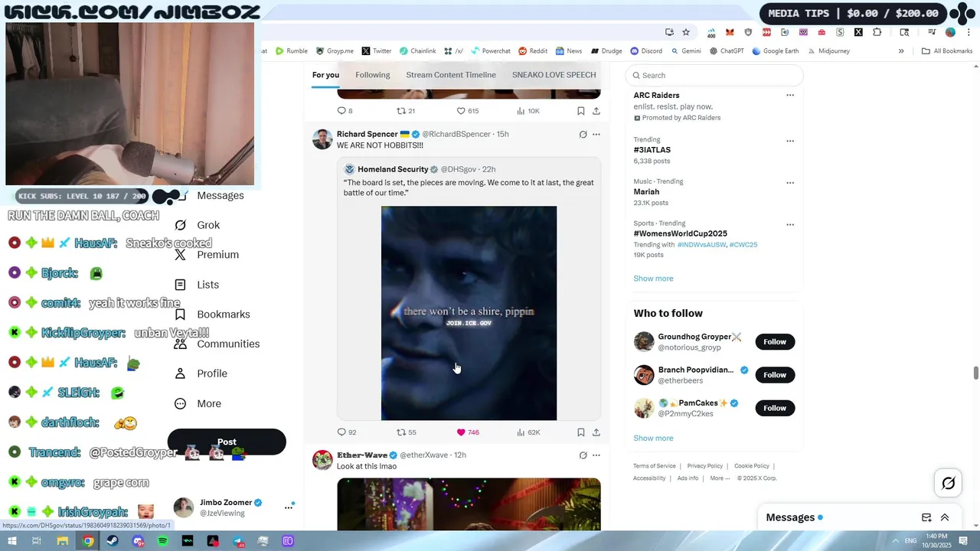Open more options on Ether-Wave post
Screen dimensions: 980x551
pyautogui.click(x=596, y=455)
